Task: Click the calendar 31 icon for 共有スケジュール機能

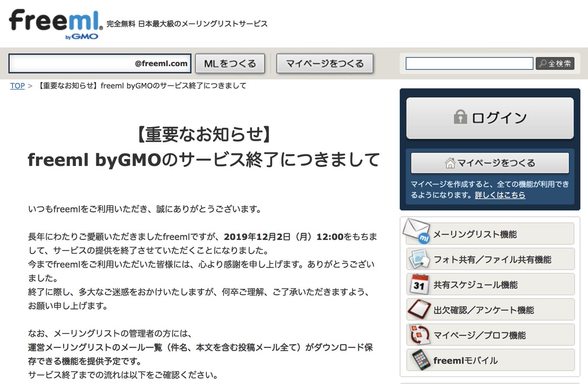Action: click(x=419, y=284)
